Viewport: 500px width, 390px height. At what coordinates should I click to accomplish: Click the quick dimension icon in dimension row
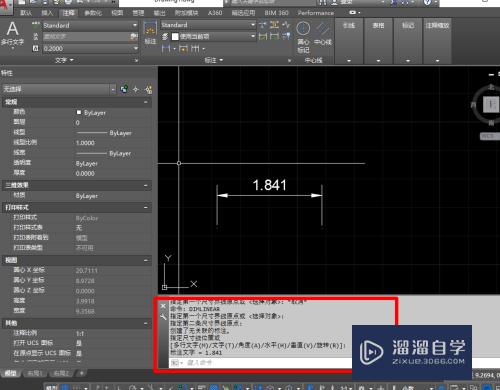[183, 49]
